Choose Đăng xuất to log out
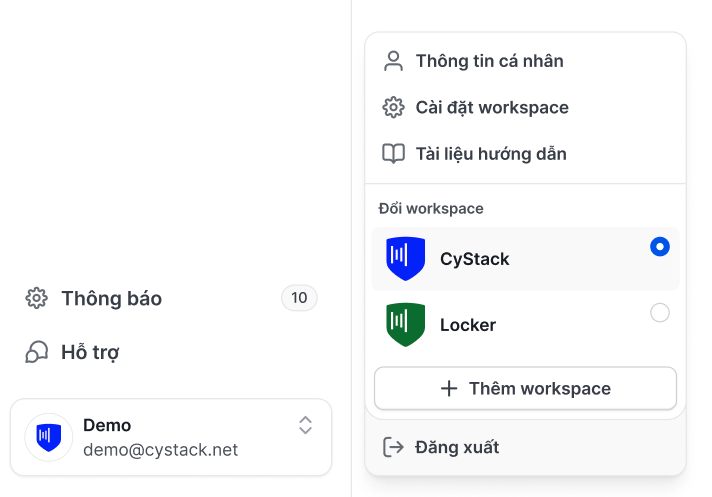Image resolution: width=712 pixels, height=497 pixels. click(x=525, y=447)
